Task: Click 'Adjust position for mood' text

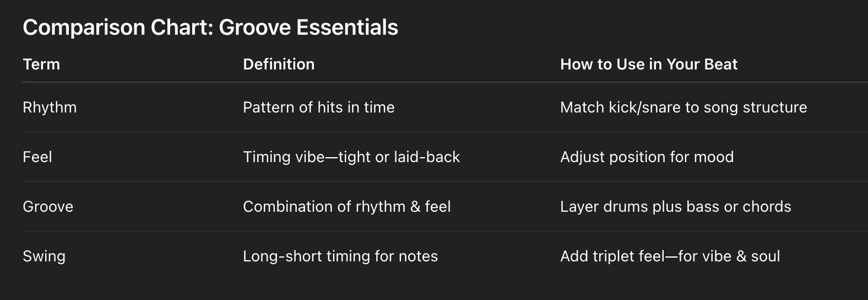Action: pyautogui.click(x=647, y=157)
